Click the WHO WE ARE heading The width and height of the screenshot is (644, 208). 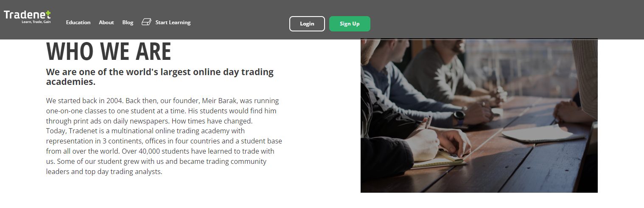[109, 51]
